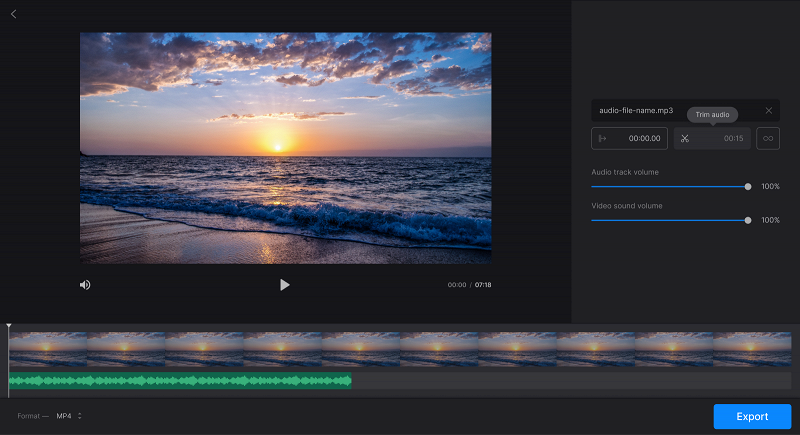Go back using the top-left arrow
800x435 pixels.
click(x=14, y=14)
